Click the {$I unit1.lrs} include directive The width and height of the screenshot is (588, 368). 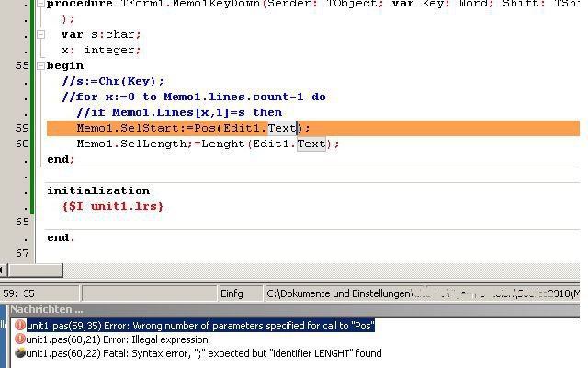click(112, 206)
